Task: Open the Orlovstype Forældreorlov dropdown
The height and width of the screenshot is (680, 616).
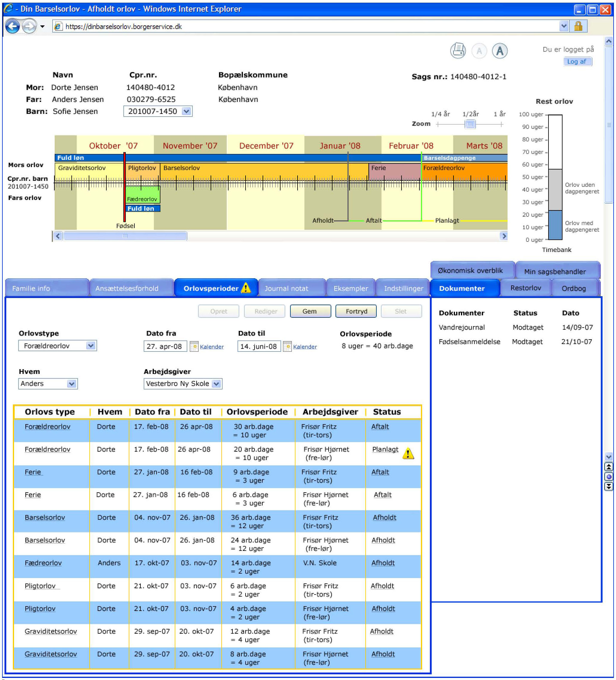Action: 90,346
